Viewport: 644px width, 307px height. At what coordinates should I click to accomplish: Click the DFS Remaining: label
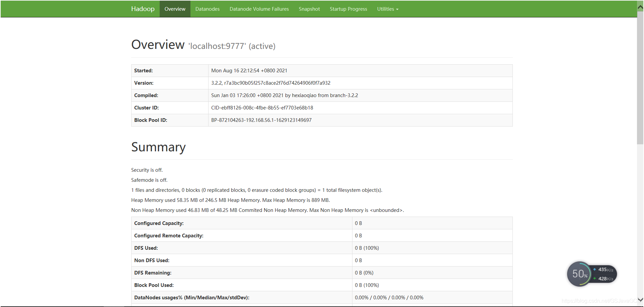tap(153, 273)
